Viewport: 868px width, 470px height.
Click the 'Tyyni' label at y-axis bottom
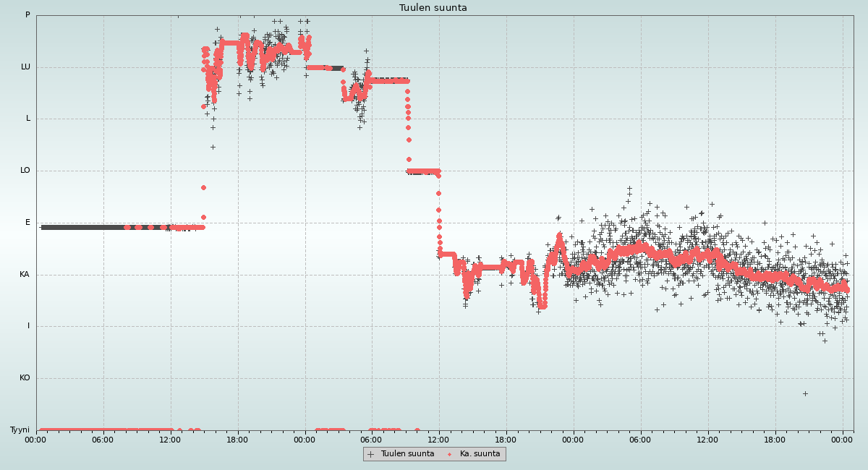pos(20,430)
